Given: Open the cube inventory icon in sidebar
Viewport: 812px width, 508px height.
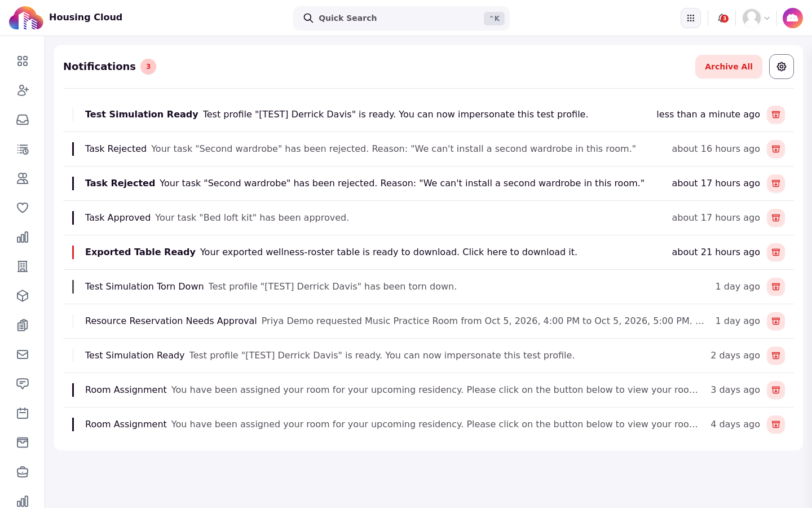Looking at the screenshot, I should pyautogui.click(x=23, y=296).
